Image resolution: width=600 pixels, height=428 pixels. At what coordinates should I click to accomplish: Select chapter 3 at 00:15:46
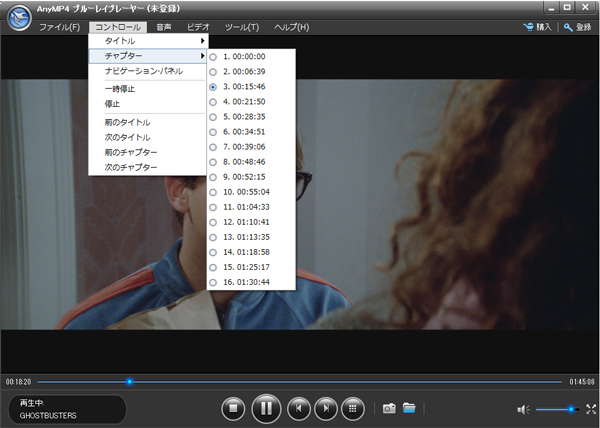click(x=251, y=87)
